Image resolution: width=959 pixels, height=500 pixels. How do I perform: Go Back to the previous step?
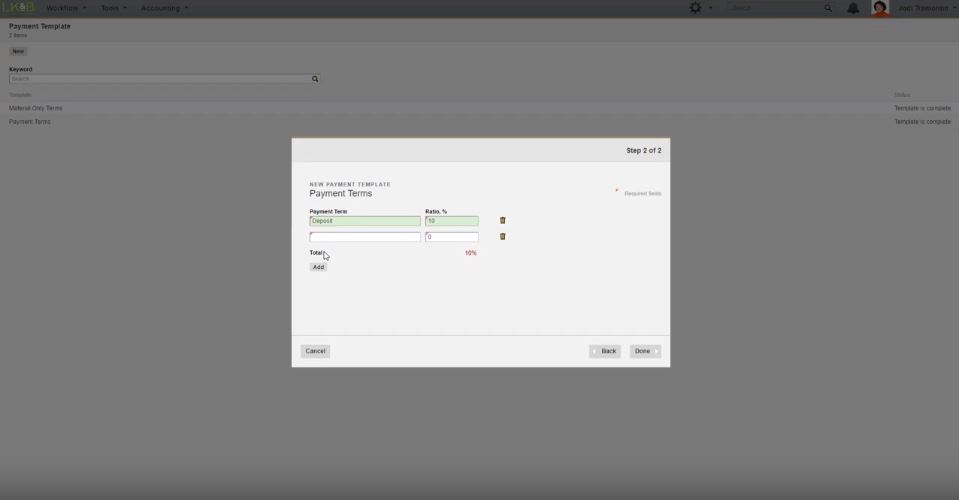pyautogui.click(x=605, y=351)
